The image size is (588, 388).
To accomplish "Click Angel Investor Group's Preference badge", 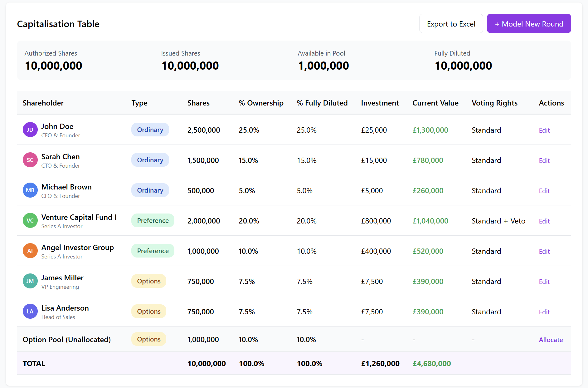I will [153, 251].
